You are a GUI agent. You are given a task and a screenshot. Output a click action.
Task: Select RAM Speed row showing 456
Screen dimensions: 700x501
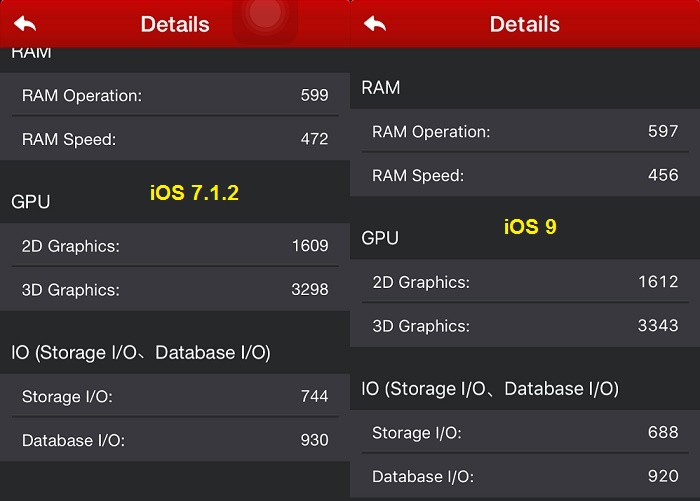525,175
